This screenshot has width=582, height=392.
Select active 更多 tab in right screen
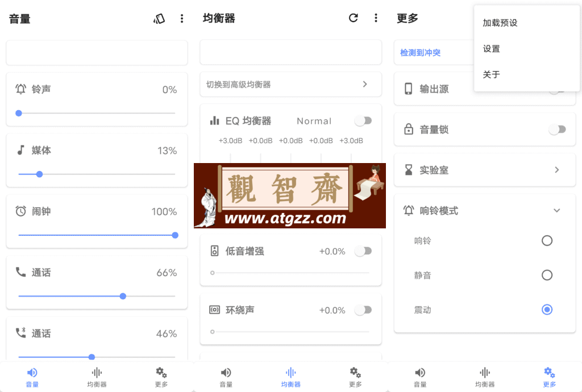point(550,378)
